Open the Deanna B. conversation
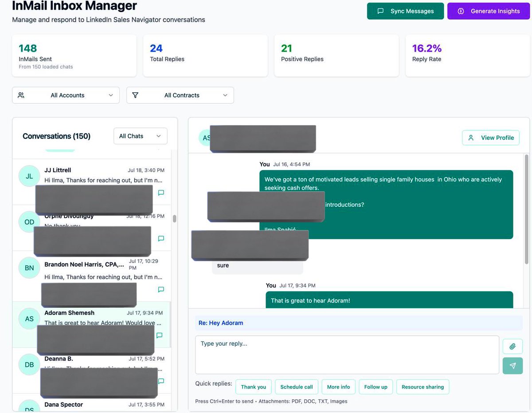The height and width of the screenshot is (413, 532). 91,370
